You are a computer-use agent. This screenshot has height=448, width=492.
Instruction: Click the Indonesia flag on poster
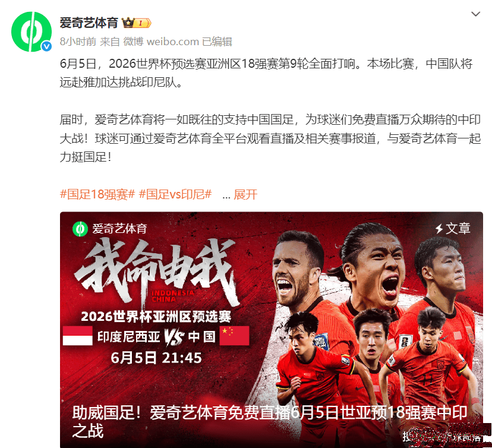(x=77, y=336)
